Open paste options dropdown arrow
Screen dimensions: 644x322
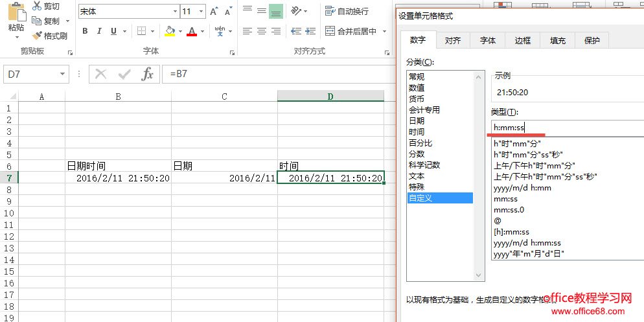point(17,38)
